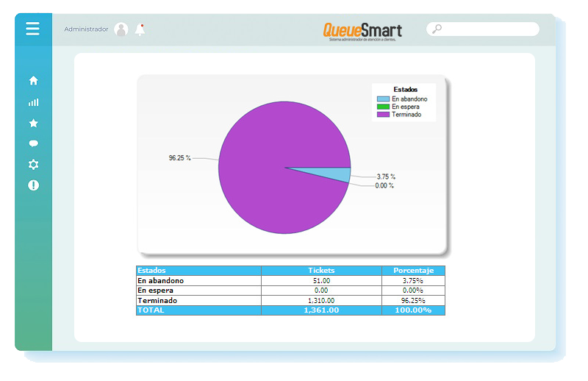Viewport: 588px width, 381px height.
Task: Click the Porcentaje column header
Action: [x=413, y=271]
